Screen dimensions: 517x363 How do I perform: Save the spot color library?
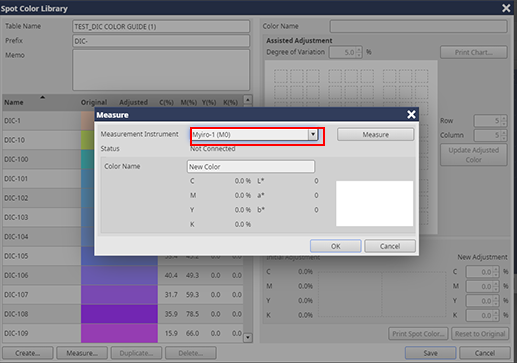coord(430,353)
